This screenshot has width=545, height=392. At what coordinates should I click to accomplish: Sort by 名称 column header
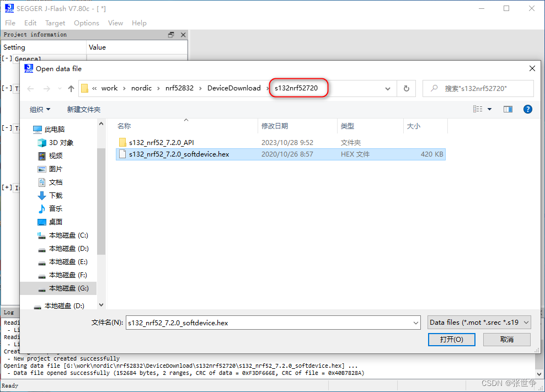click(124, 126)
